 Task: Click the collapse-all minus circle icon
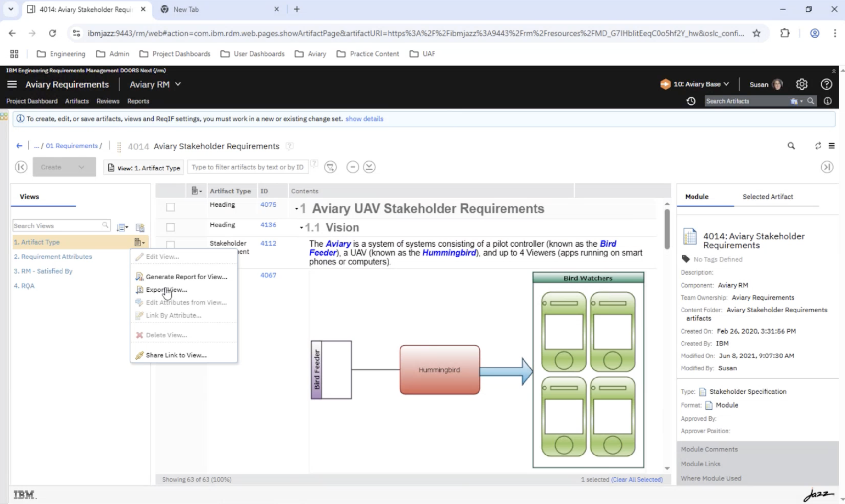[353, 167]
